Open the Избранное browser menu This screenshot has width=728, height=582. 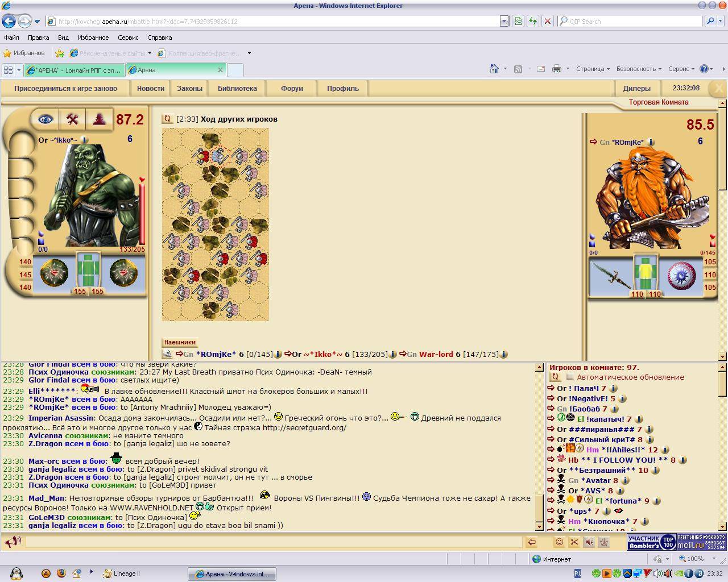coord(93,38)
